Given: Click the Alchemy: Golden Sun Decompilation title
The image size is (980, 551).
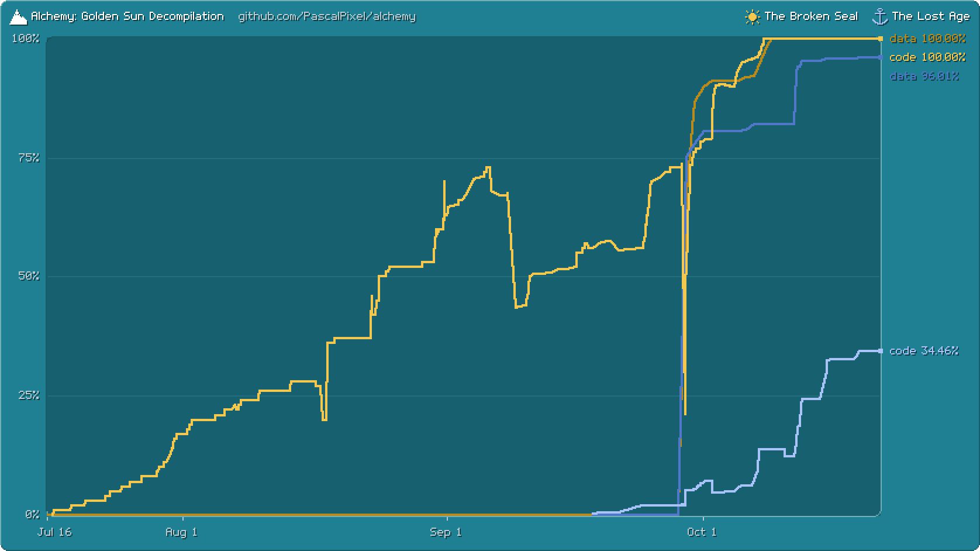Looking at the screenshot, I should click(127, 16).
